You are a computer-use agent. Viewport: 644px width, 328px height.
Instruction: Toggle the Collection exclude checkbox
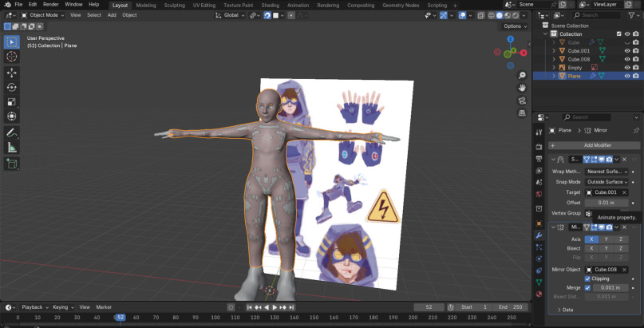tap(618, 34)
